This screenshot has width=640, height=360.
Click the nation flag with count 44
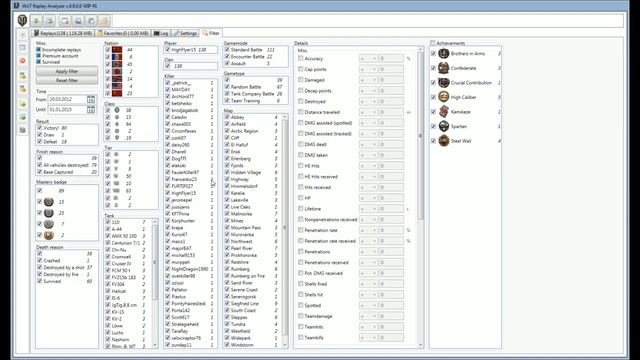tap(117, 50)
